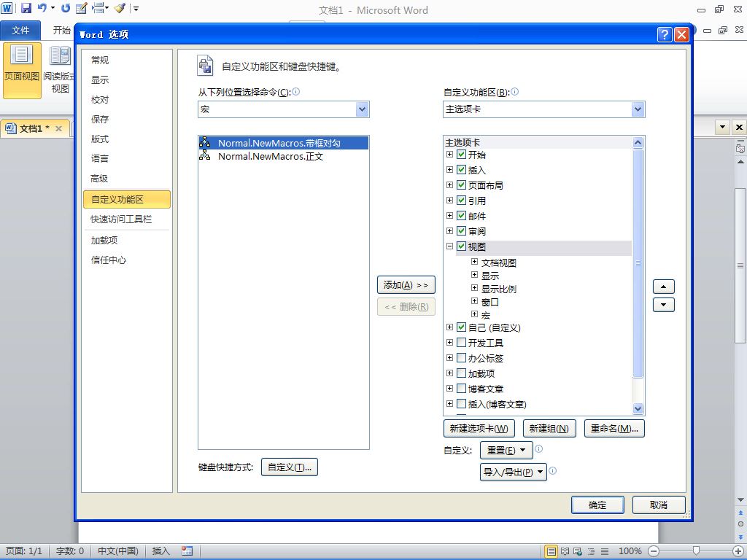This screenshot has height=560, width=747.
Task: Uncheck the 自己 (自定义) checkbox
Action: (461, 327)
